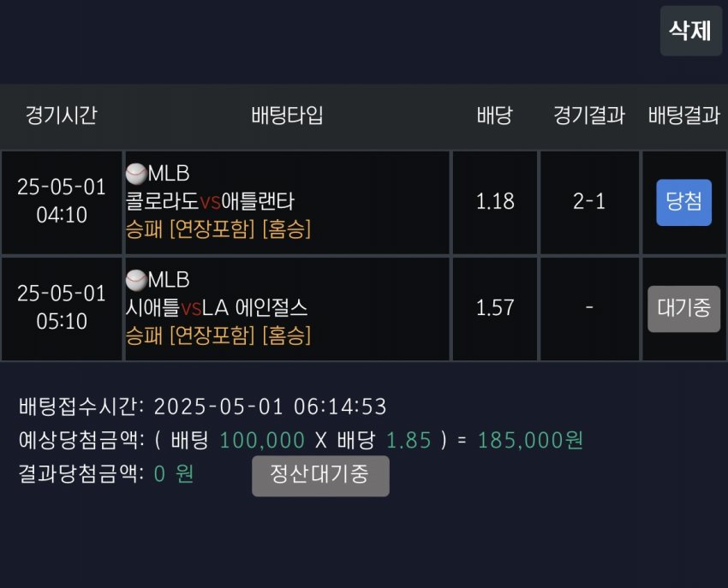
Task: Click the baseball icon in Seattle row
Action: [136, 280]
